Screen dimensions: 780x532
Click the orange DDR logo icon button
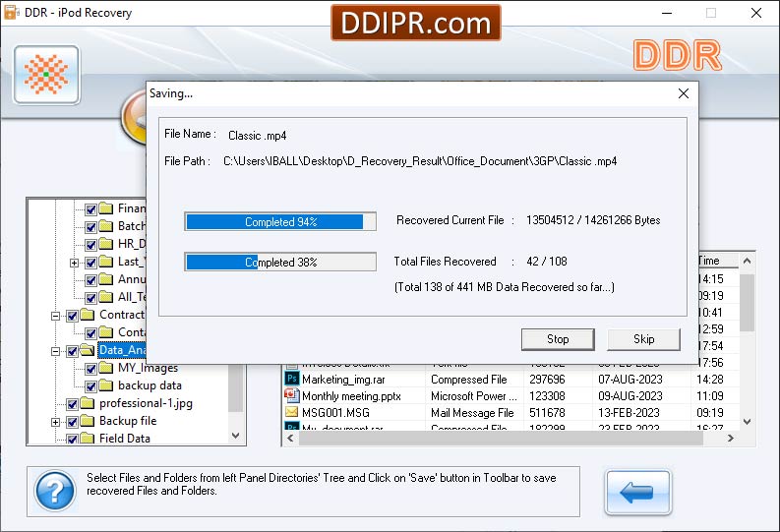coord(46,75)
